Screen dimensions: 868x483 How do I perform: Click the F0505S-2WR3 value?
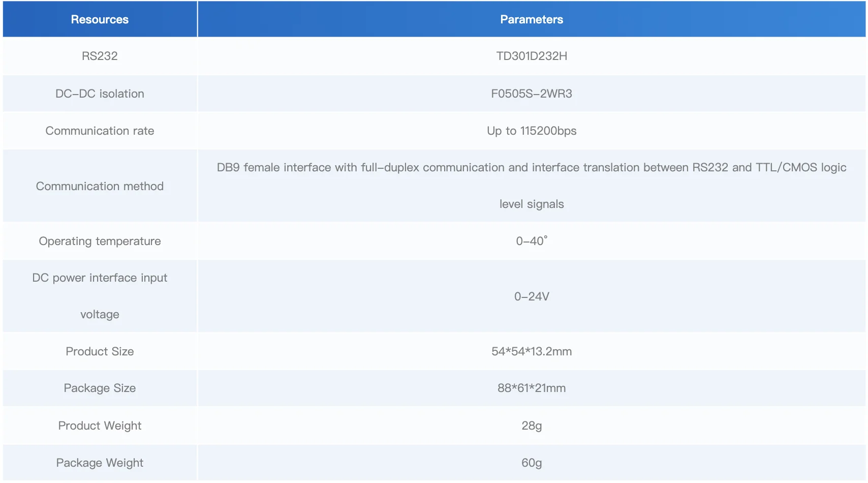(532, 94)
